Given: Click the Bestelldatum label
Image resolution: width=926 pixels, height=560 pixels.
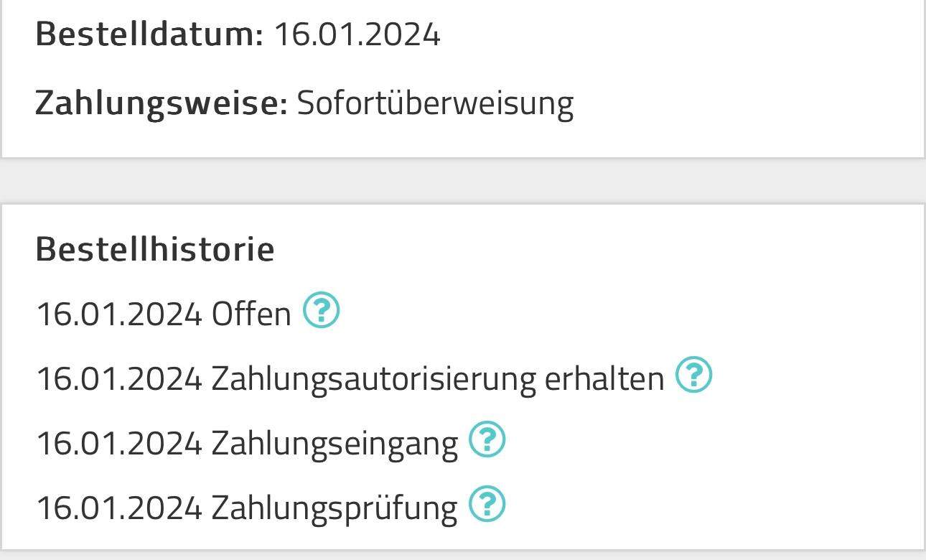Looking at the screenshot, I should [149, 34].
